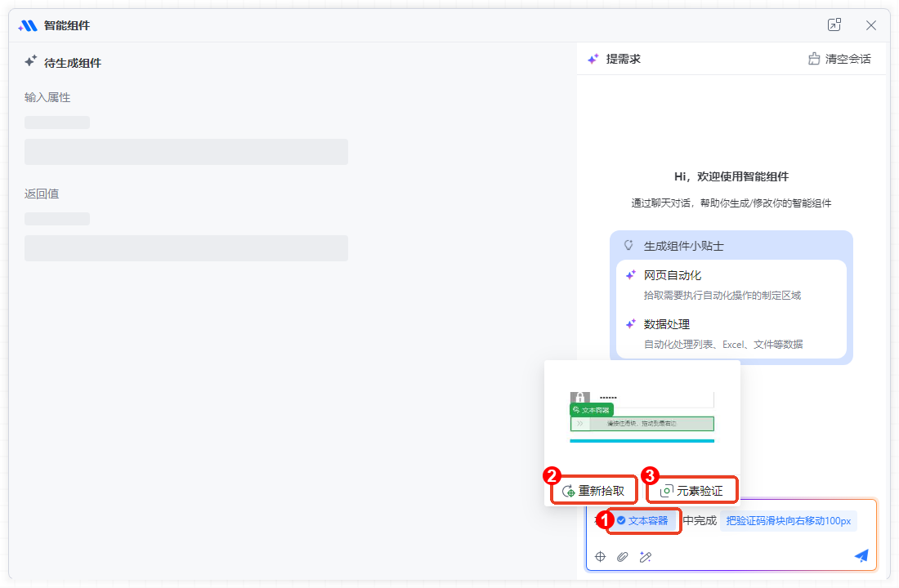
Task: Click the 重新拾取 re-pick button
Action: pyautogui.click(x=594, y=491)
